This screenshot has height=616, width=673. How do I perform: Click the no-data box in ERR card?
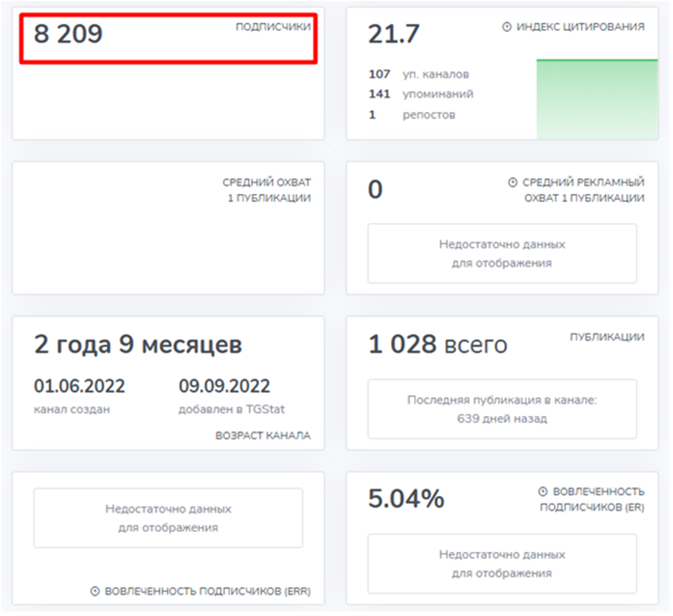(x=168, y=518)
